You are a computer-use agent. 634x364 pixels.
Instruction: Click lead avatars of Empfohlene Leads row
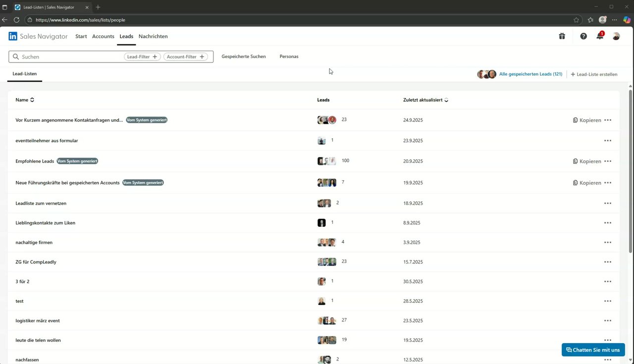tap(327, 161)
